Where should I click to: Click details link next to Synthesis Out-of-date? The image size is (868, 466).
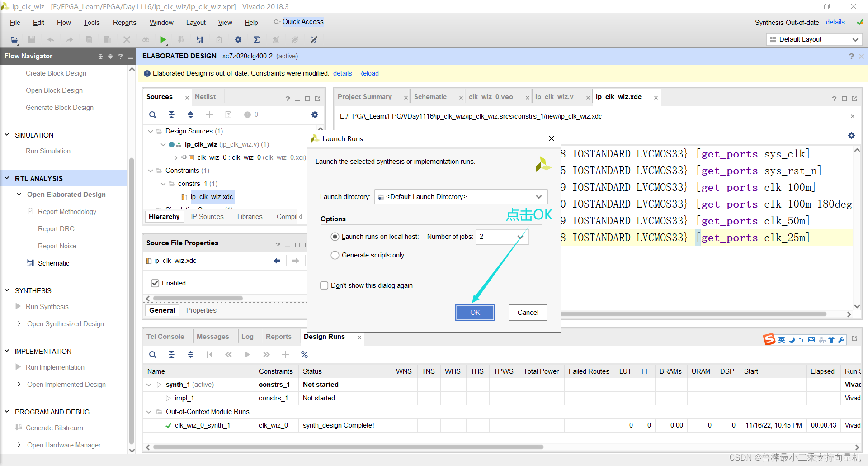[835, 22]
